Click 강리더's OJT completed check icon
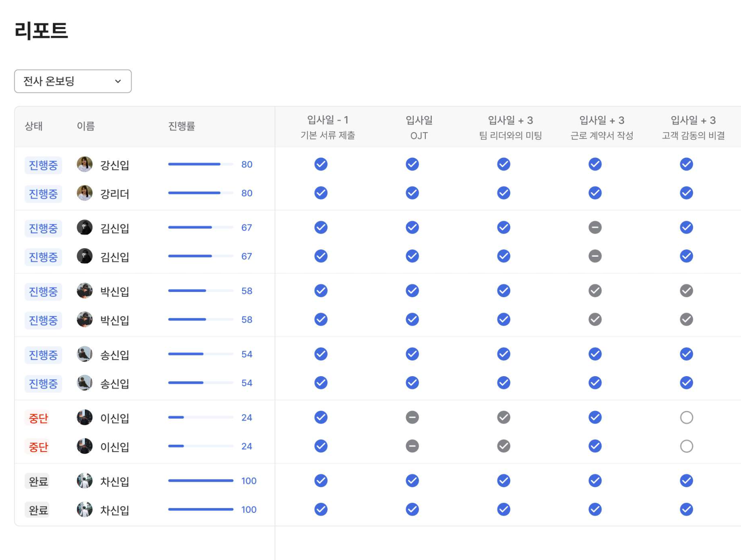 [x=412, y=193]
